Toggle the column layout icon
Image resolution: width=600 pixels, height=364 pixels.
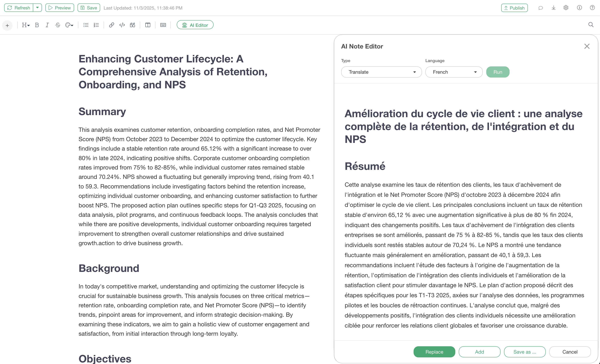(x=148, y=25)
